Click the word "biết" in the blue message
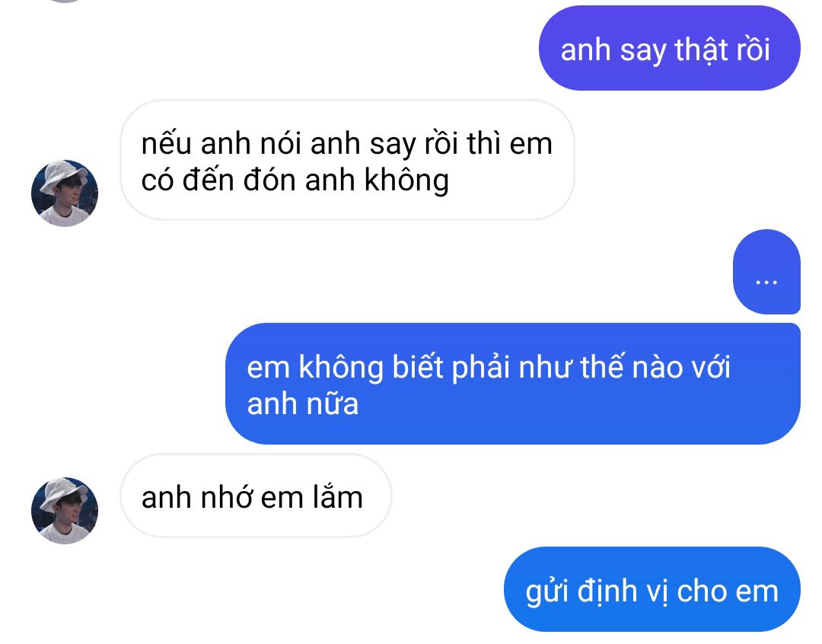 click(418, 367)
